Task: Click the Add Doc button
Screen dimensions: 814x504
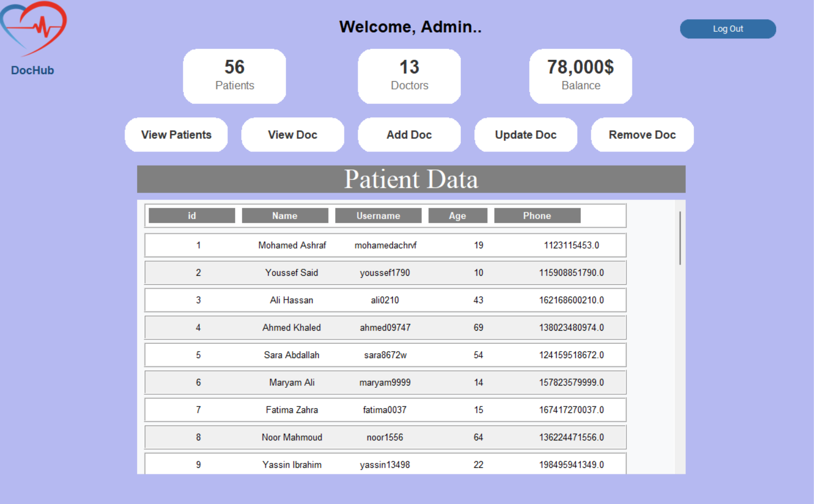Action: [409, 135]
